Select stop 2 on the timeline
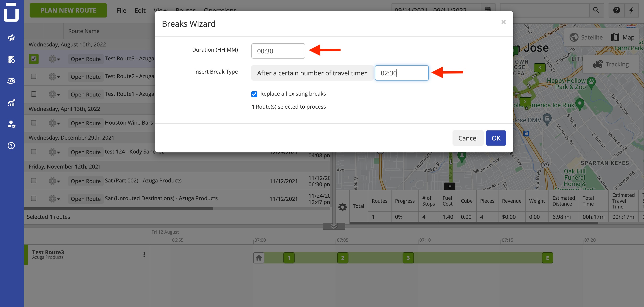 pos(343,258)
